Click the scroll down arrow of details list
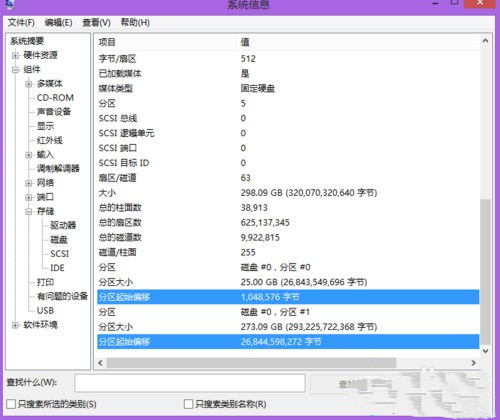 (x=485, y=351)
